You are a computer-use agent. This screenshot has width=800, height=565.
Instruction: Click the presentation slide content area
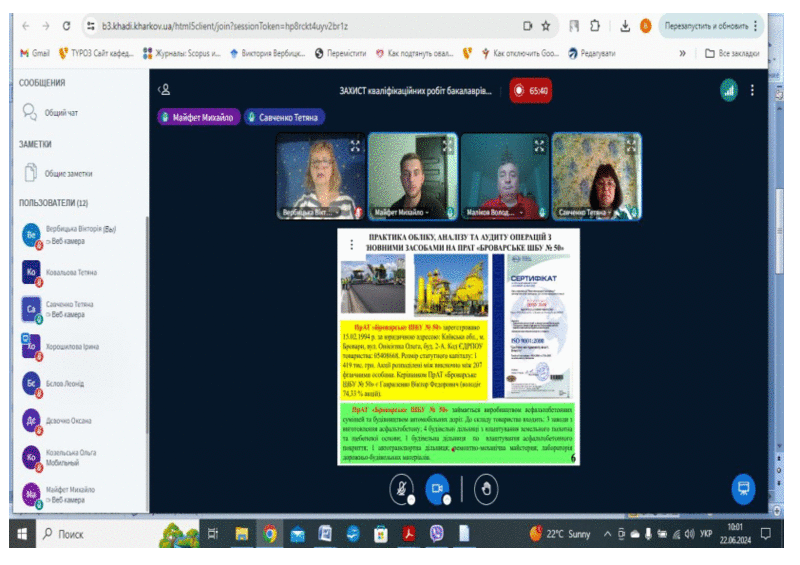click(458, 347)
